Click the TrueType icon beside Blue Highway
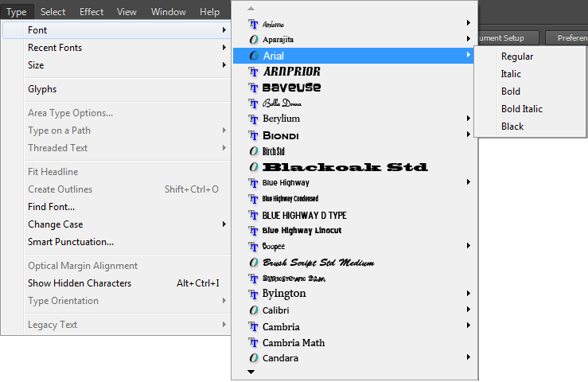 [254, 183]
